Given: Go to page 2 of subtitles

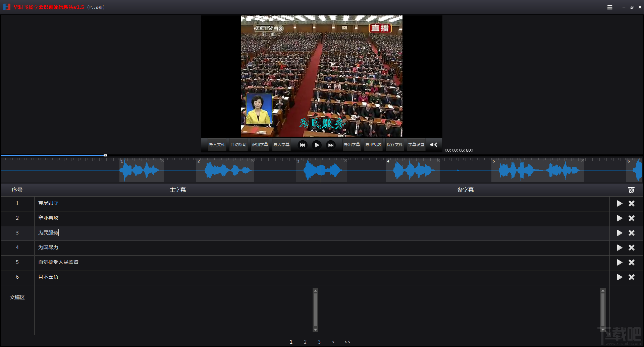Looking at the screenshot, I should pyautogui.click(x=305, y=342).
